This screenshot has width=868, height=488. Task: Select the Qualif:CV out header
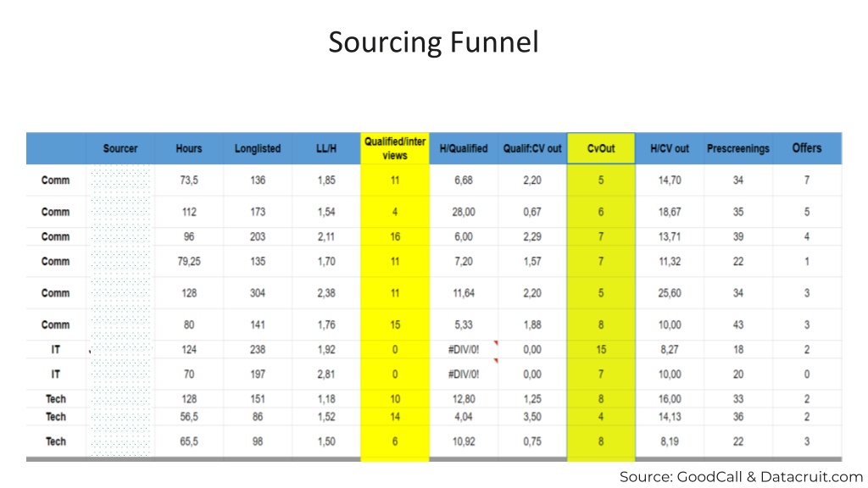click(532, 148)
